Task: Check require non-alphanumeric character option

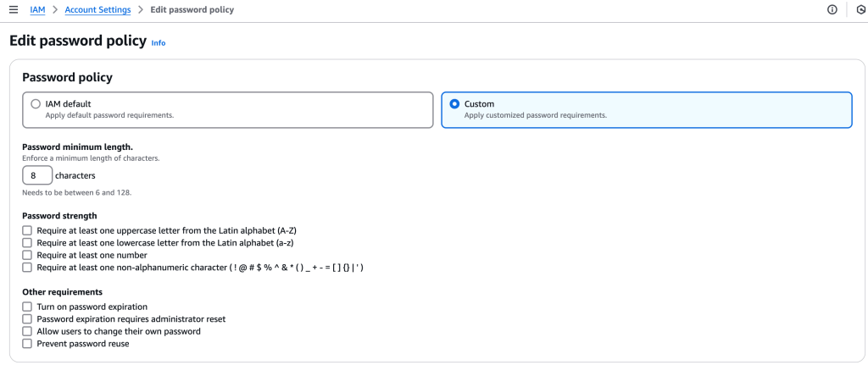Action: 28,268
